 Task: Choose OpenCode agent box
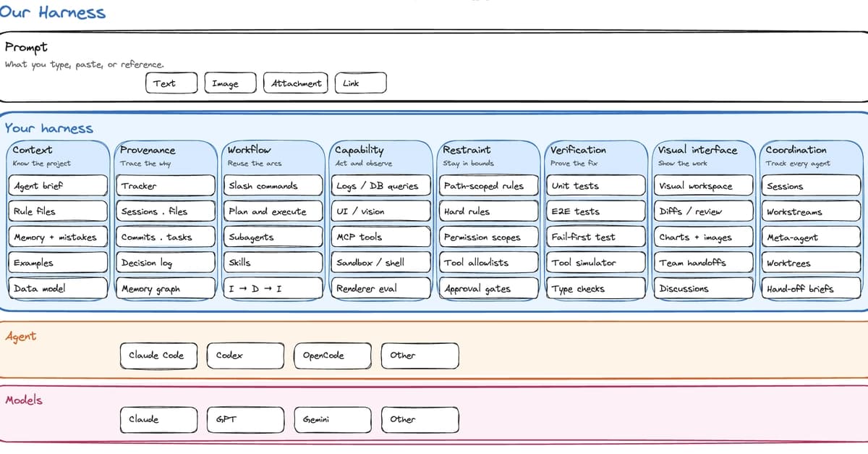(333, 355)
